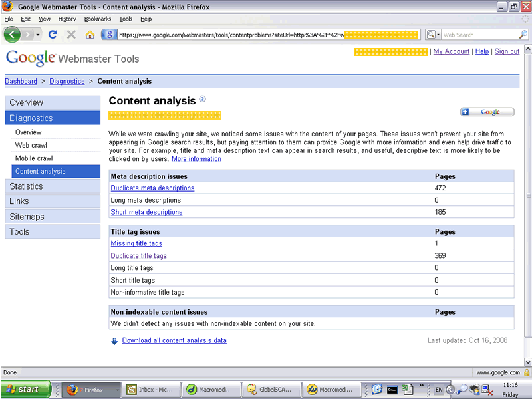Click the security padlock in status bar
Screen dimensions: 532x399
coord(527,372)
